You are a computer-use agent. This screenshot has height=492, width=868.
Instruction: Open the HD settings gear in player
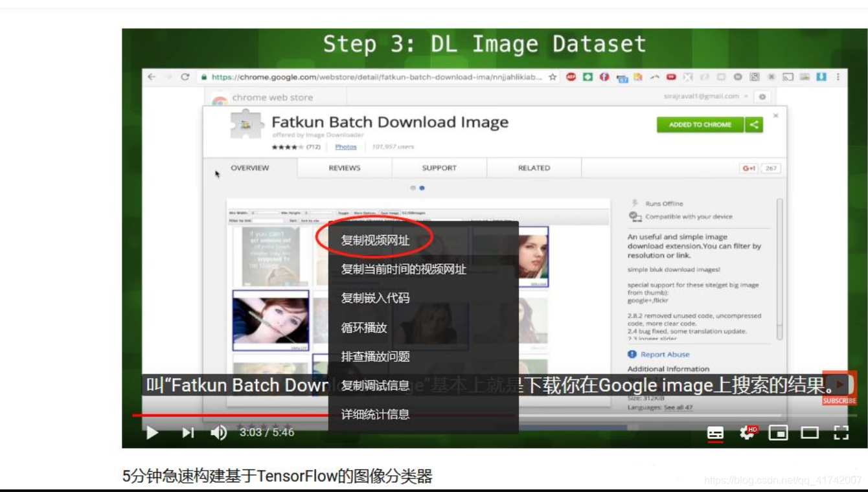748,432
